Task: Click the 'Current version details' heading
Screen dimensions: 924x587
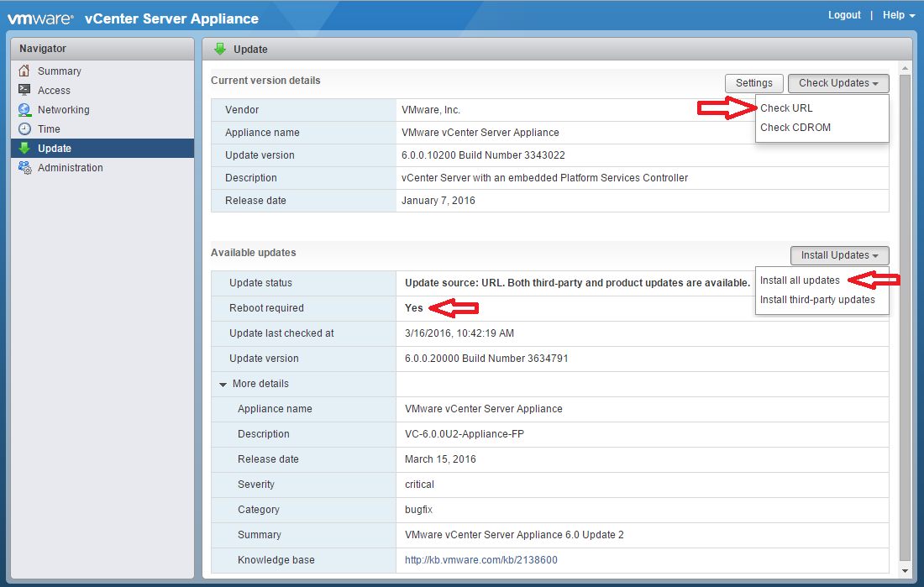Action: pyautogui.click(x=265, y=80)
